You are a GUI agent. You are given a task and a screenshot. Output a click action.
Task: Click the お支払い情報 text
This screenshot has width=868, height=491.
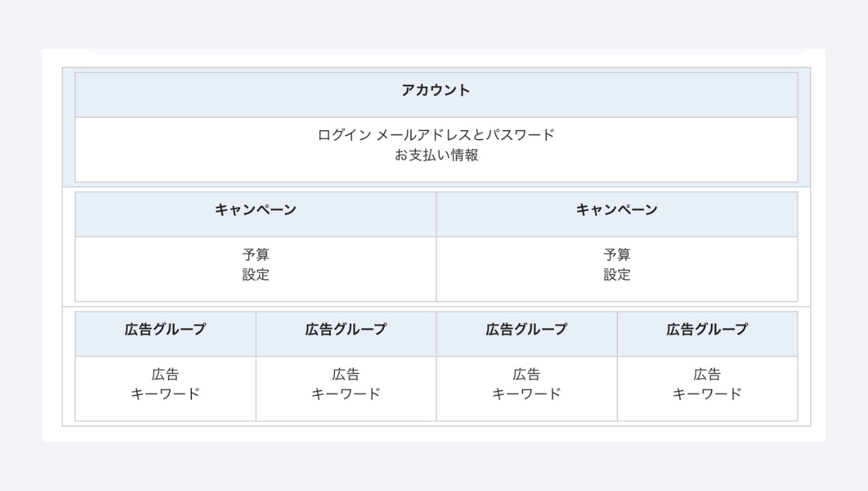pyautogui.click(x=436, y=155)
